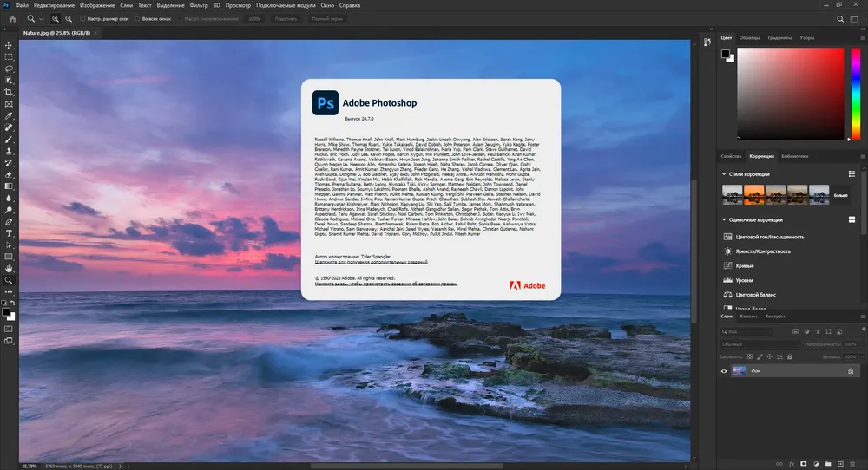Collapse the 'Стили коррекции' section
This screenshot has width=868, height=470.
(x=724, y=173)
